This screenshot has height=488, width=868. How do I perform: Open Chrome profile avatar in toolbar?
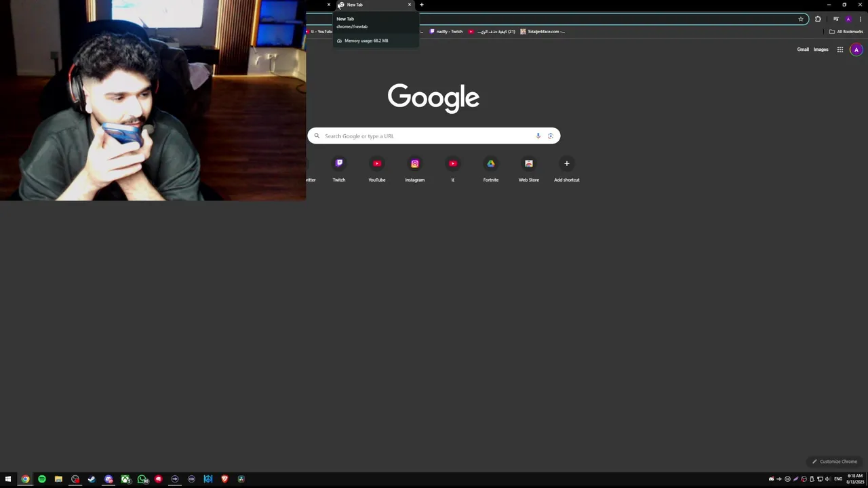848,19
